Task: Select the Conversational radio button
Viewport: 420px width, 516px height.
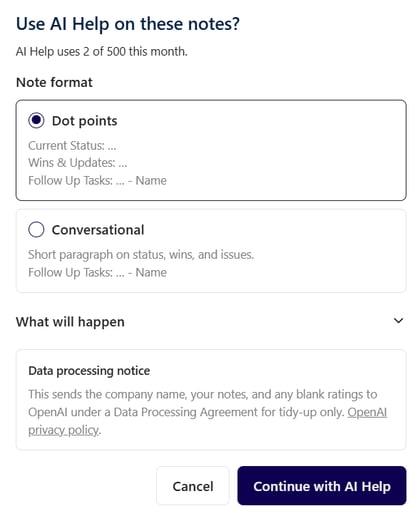Action: pyautogui.click(x=36, y=229)
